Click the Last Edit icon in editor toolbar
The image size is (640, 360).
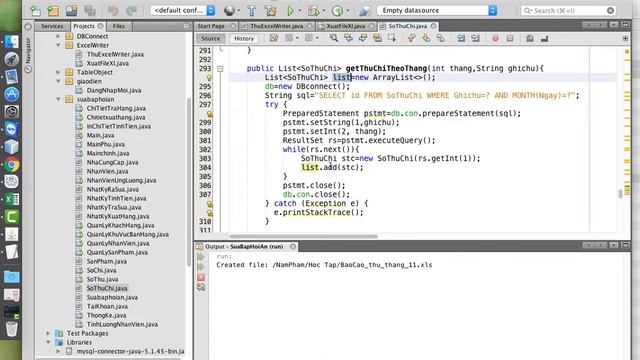click(274, 38)
